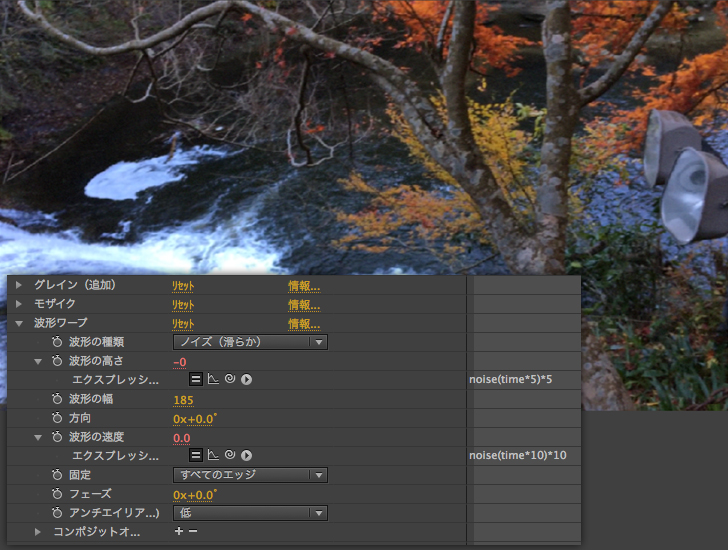Show expression graph for 波形の速度
The height and width of the screenshot is (550, 728).
[x=213, y=456]
